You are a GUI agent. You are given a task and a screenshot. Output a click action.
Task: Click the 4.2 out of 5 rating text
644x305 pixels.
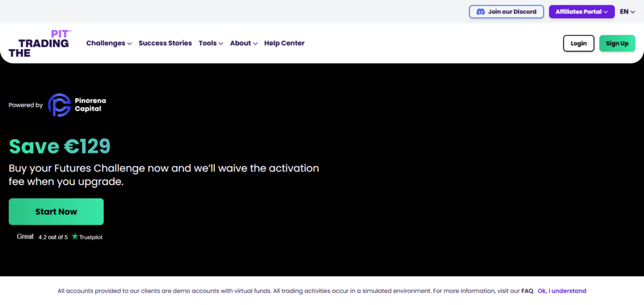click(x=53, y=237)
